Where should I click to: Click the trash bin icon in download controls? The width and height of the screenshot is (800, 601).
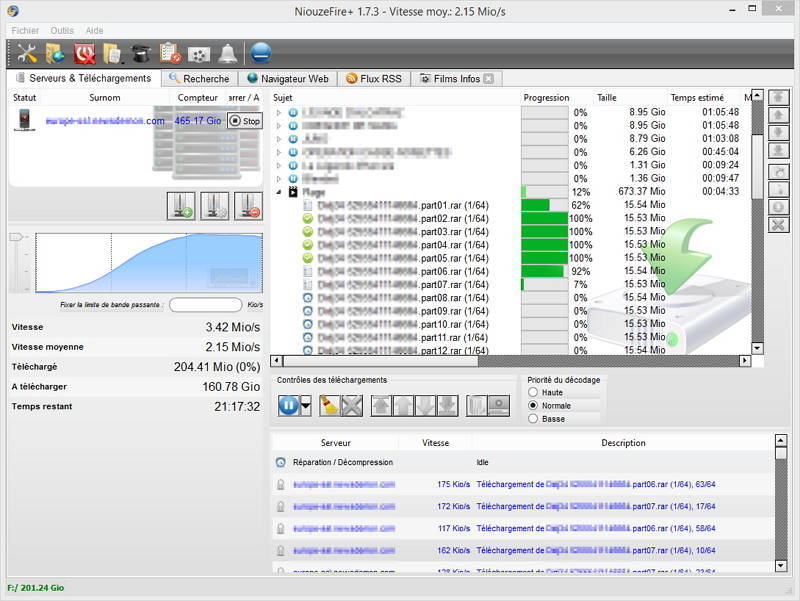point(477,406)
